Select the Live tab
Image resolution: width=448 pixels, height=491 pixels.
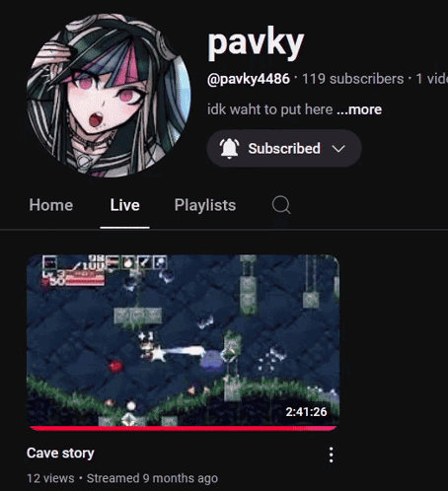(124, 205)
